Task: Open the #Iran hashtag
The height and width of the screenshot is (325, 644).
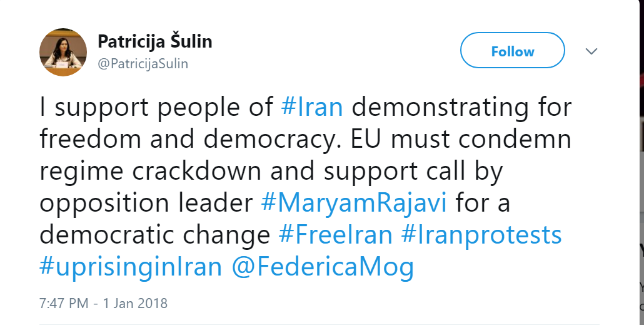Action: pyautogui.click(x=312, y=107)
